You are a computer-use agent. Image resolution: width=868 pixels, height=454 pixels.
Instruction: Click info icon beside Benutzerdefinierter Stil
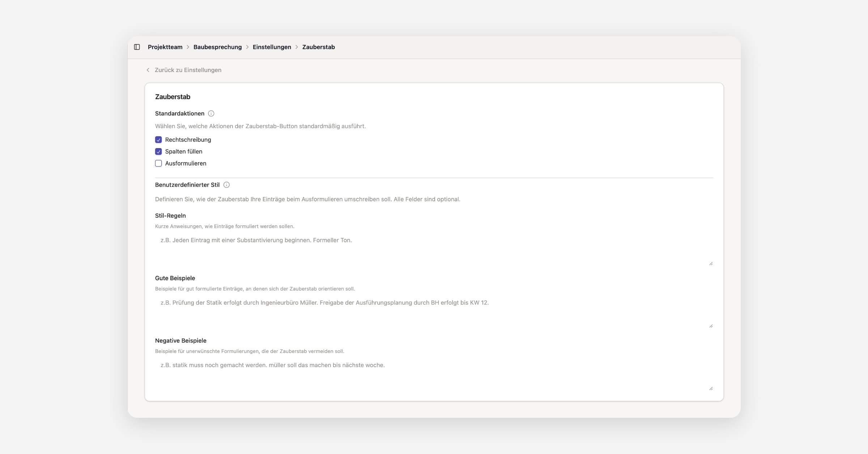[226, 185]
